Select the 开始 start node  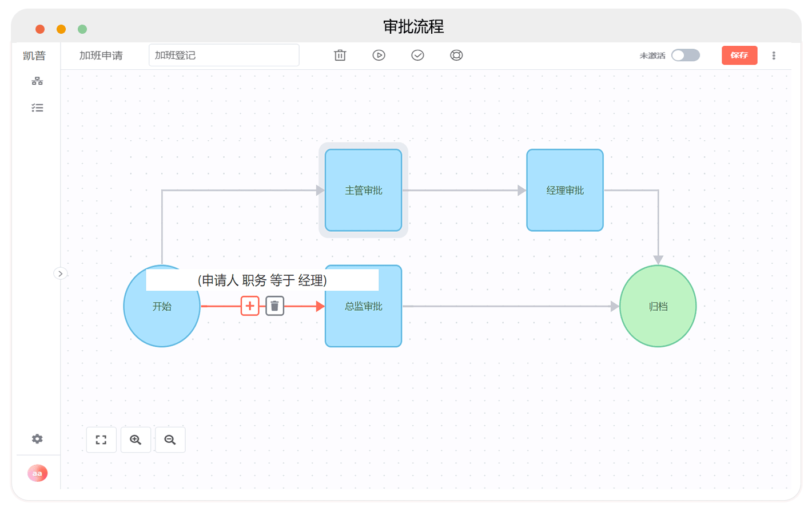click(x=162, y=306)
